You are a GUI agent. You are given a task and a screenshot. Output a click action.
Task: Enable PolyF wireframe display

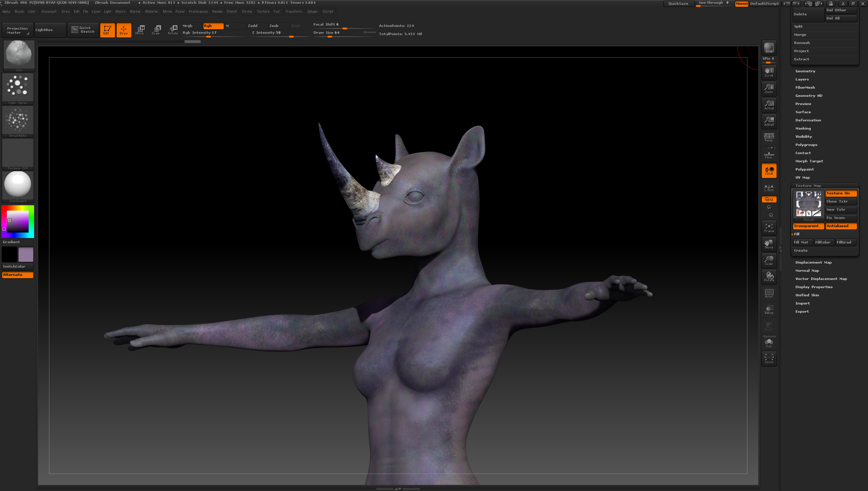click(x=769, y=293)
